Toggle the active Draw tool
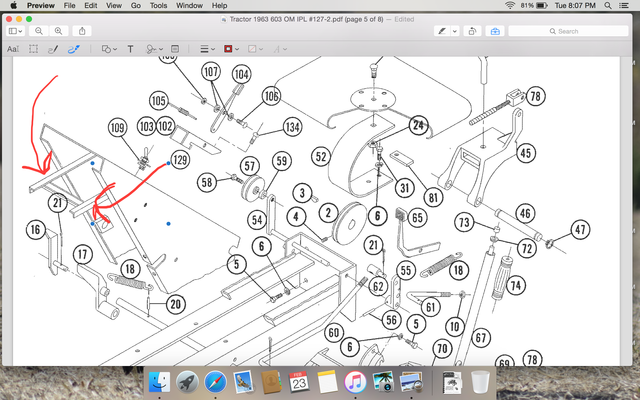 click(x=73, y=49)
